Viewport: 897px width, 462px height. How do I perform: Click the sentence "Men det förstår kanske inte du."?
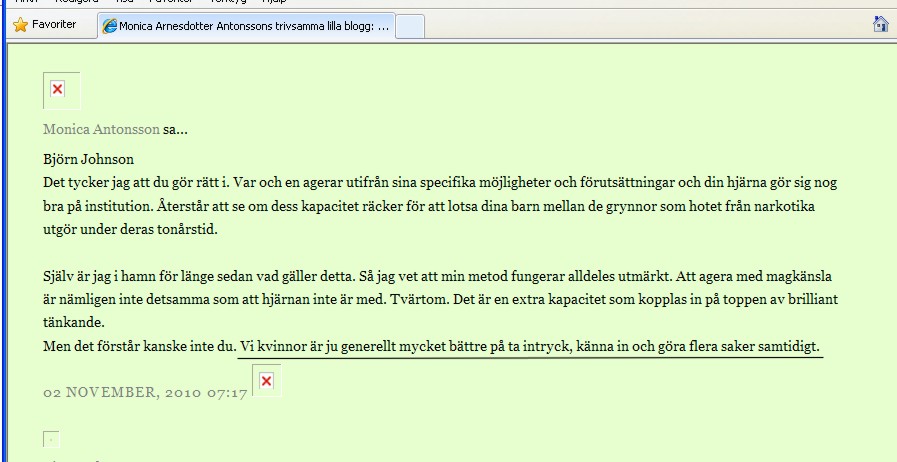pos(140,346)
